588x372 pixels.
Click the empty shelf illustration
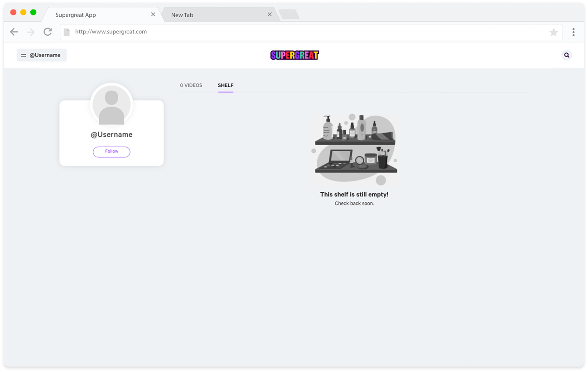tap(355, 149)
